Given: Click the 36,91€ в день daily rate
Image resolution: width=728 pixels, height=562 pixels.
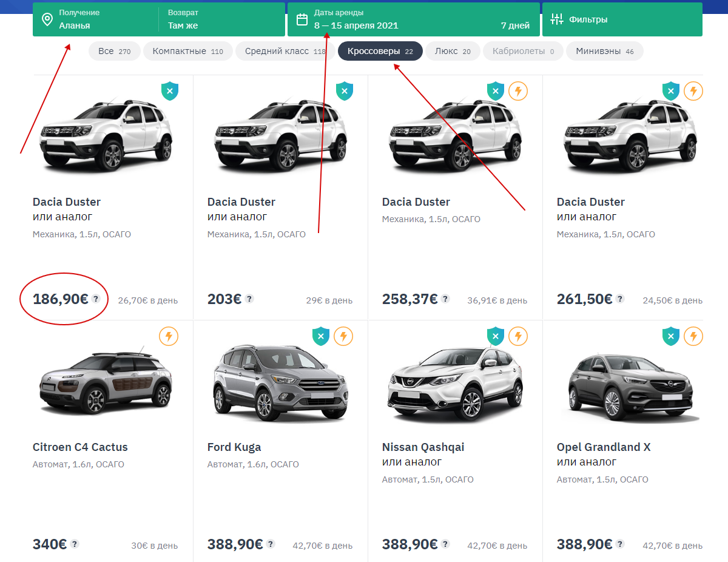Looking at the screenshot, I should pyautogui.click(x=497, y=300).
